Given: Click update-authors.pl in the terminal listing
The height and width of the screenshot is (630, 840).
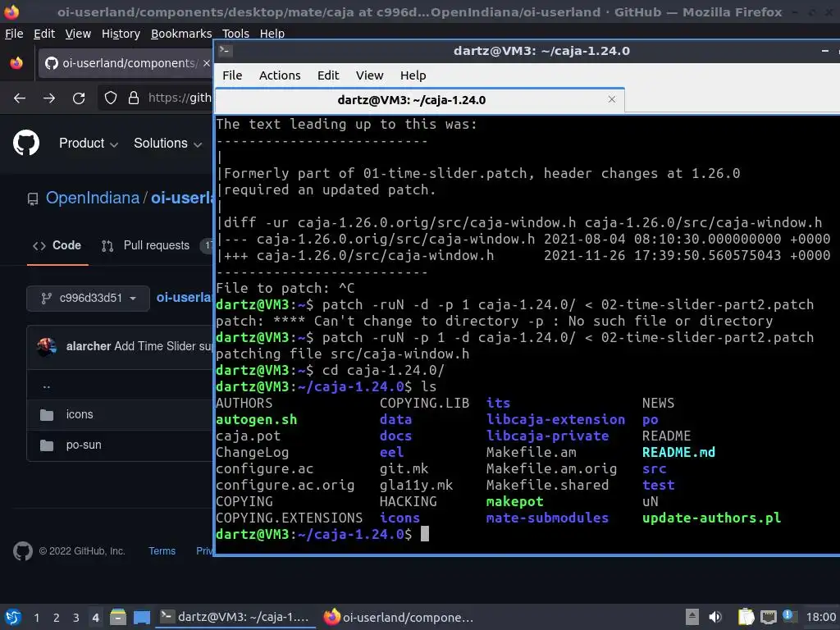Looking at the screenshot, I should click(711, 518).
